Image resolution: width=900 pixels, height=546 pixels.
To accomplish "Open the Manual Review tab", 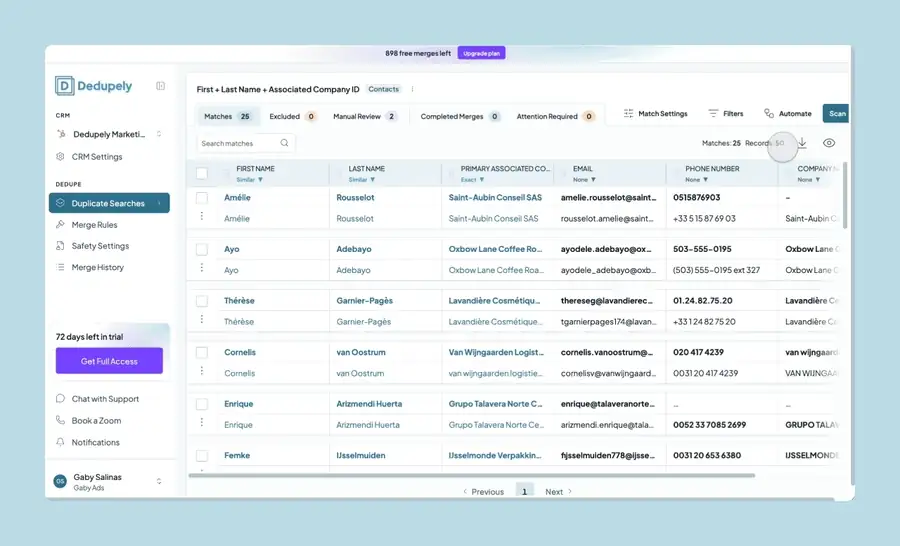I will (x=365, y=116).
